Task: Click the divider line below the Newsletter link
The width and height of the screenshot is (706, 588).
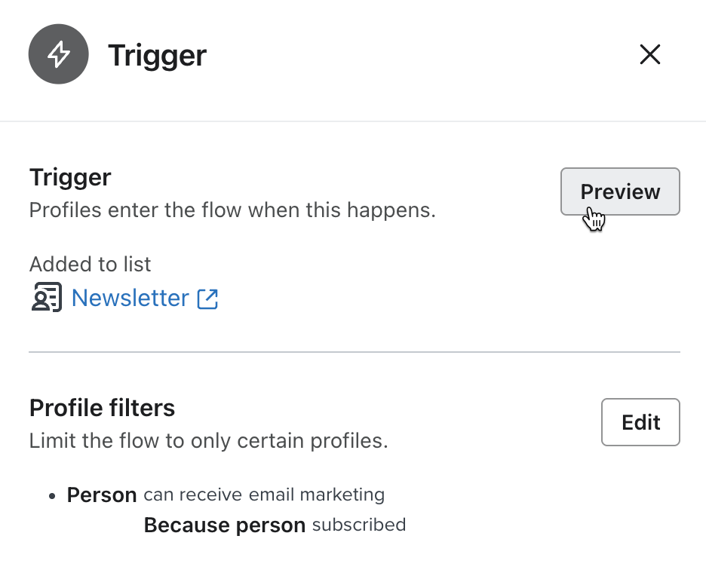Action: pyautogui.click(x=353, y=351)
